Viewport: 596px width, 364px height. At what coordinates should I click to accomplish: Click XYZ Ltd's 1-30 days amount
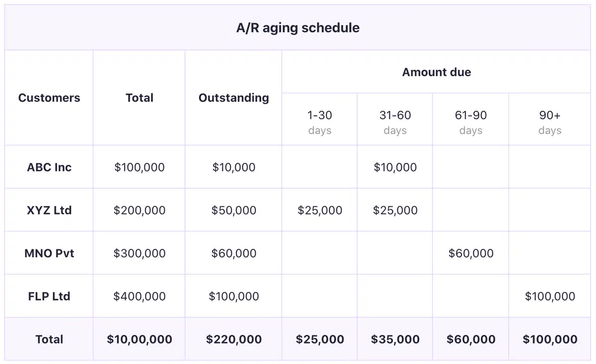click(319, 210)
